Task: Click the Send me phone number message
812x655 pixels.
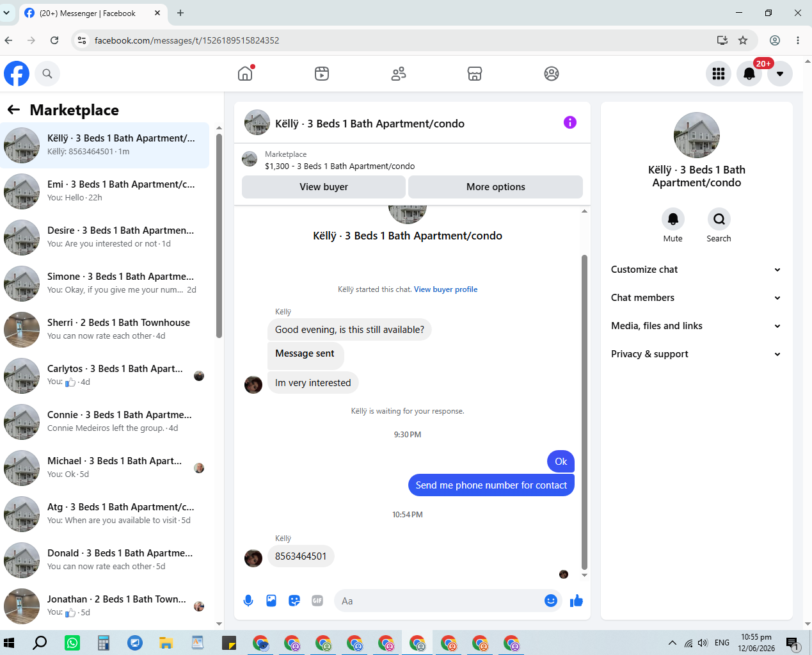Action: (x=491, y=485)
